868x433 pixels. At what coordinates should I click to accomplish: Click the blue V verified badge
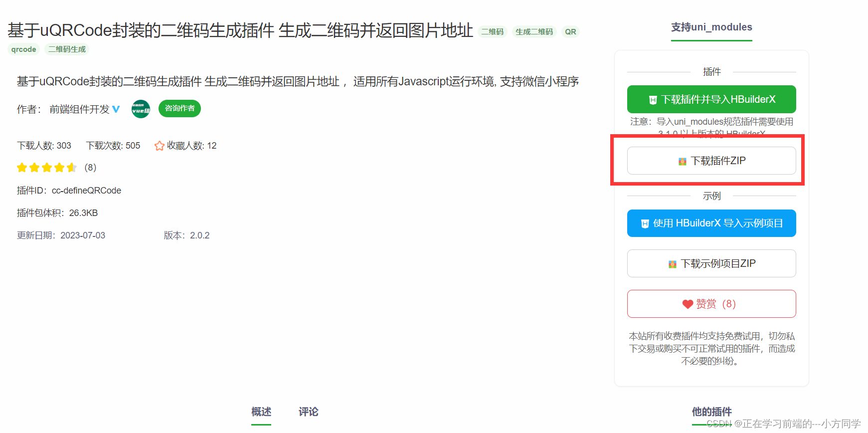click(x=116, y=109)
